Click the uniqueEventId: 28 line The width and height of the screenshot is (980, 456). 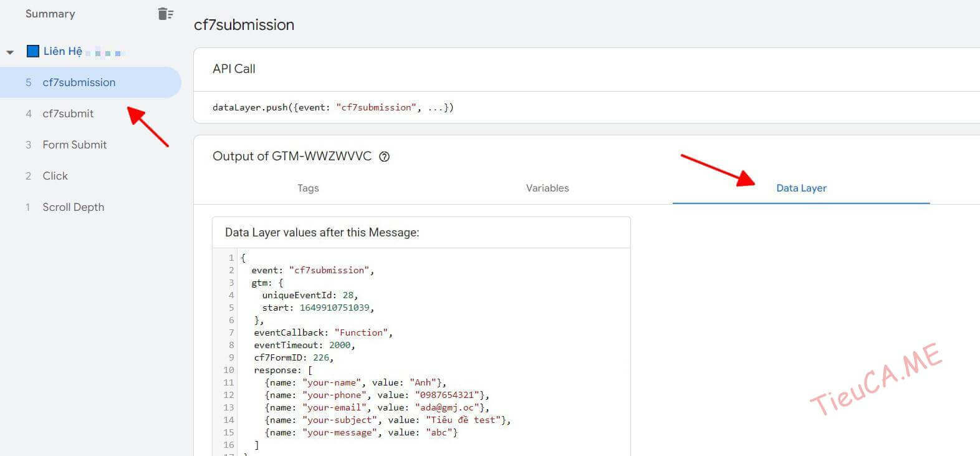[310, 295]
